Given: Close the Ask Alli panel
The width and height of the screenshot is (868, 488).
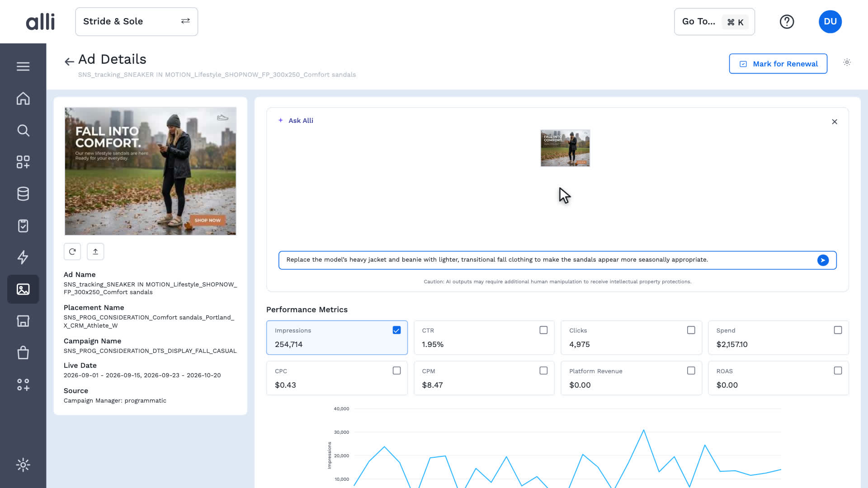Looking at the screenshot, I should (x=835, y=122).
